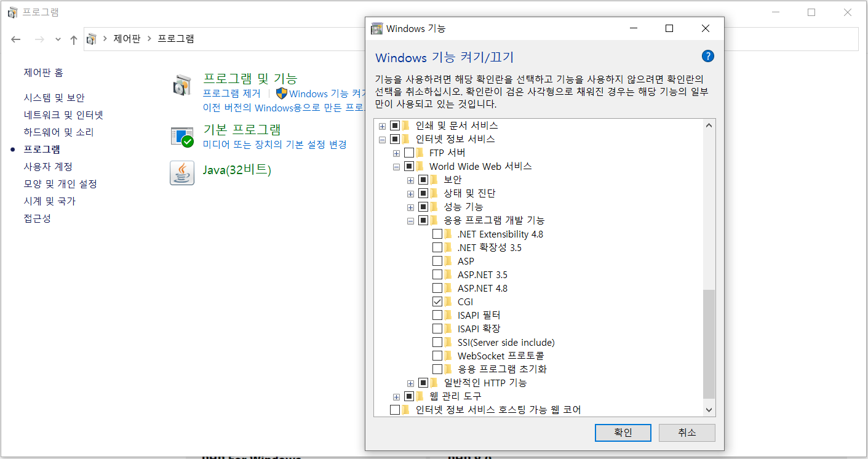Click the 프로그램 breadcrumb in address bar
Viewport: 868px width, 459px height.
176,39
